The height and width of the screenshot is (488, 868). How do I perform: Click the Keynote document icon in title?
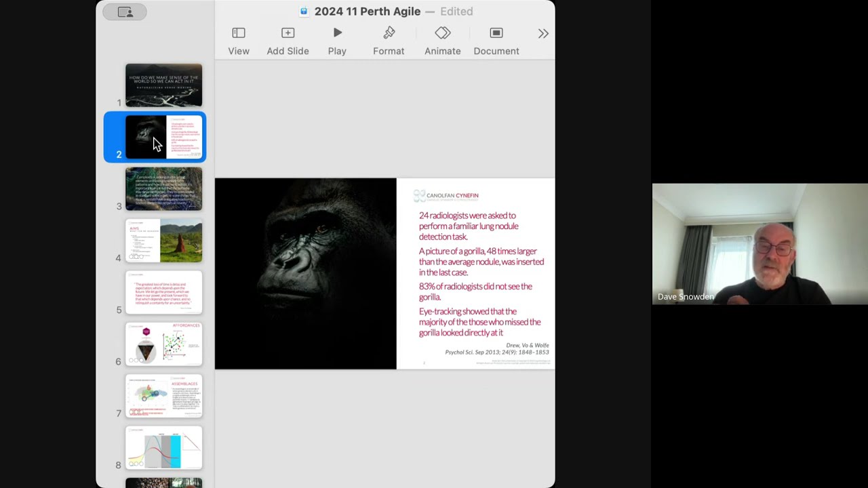(304, 12)
